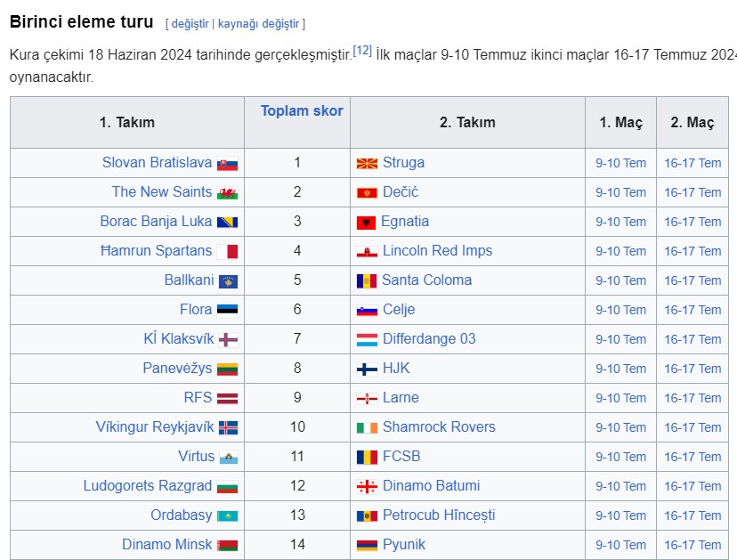The width and height of the screenshot is (737, 560).
Task: Click the Slovakia flag beside Slovan Bratislava
Action: (x=227, y=164)
